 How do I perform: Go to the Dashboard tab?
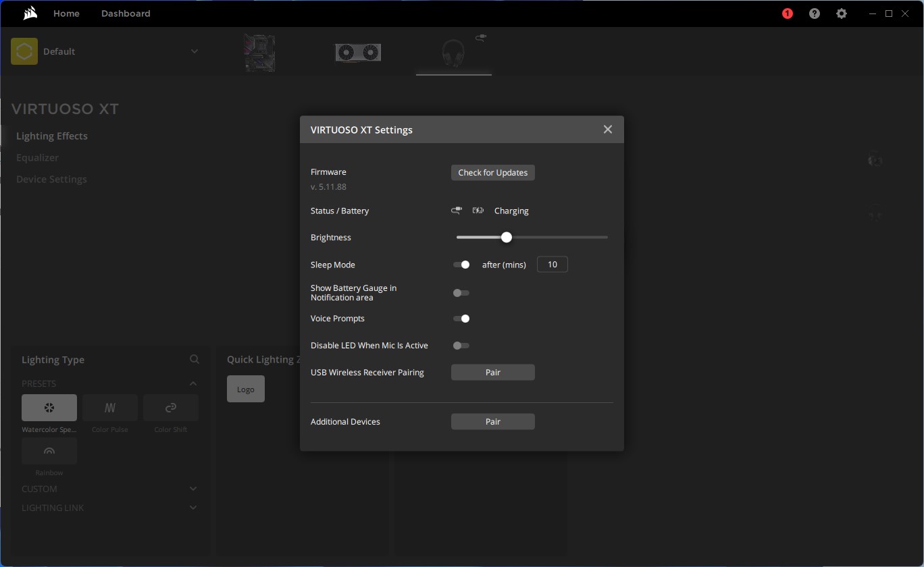pyautogui.click(x=126, y=13)
